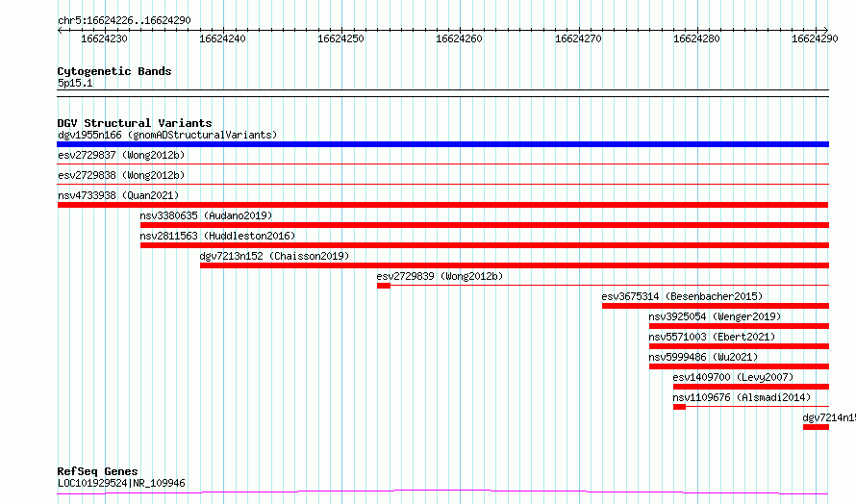Viewport: 856px width, 504px height.
Task: Open esv2729837 (Wong2012b) variant label
Action: tap(121, 155)
